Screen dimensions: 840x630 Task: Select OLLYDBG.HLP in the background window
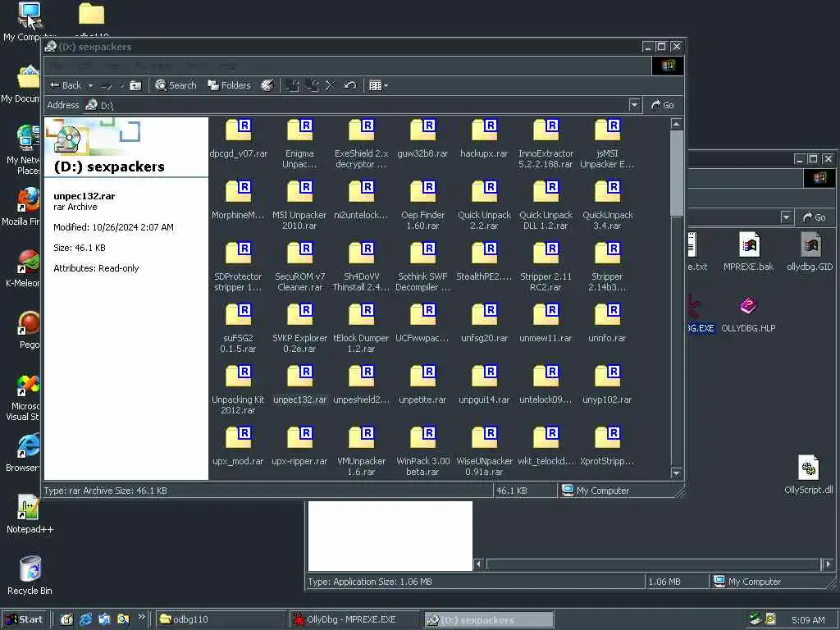[748, 314]
